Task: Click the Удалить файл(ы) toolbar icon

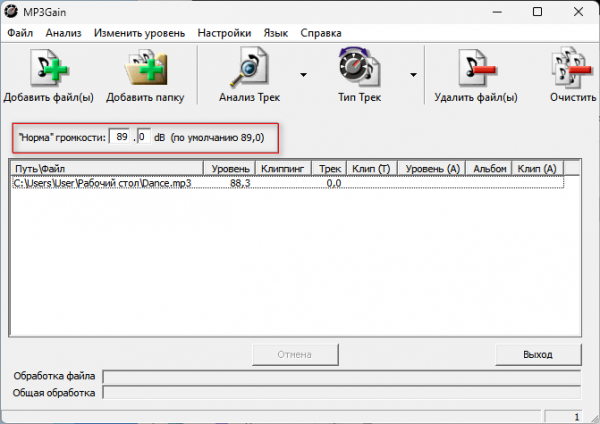Action: tap(476, 69)
